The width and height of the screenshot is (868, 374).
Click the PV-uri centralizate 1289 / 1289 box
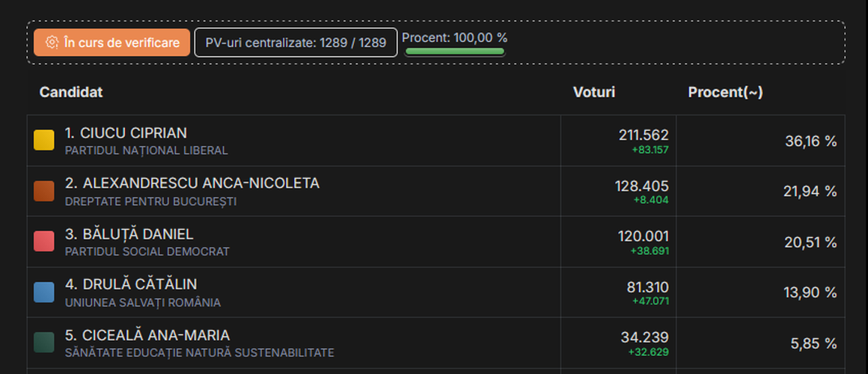click(x=296, y=43)
